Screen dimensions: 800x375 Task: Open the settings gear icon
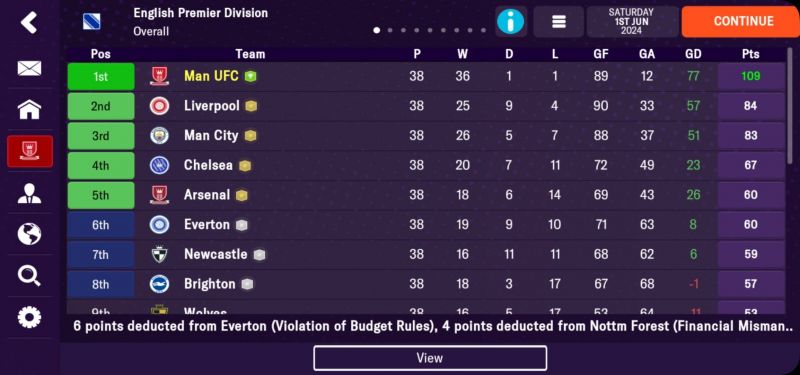click(29, 317)
